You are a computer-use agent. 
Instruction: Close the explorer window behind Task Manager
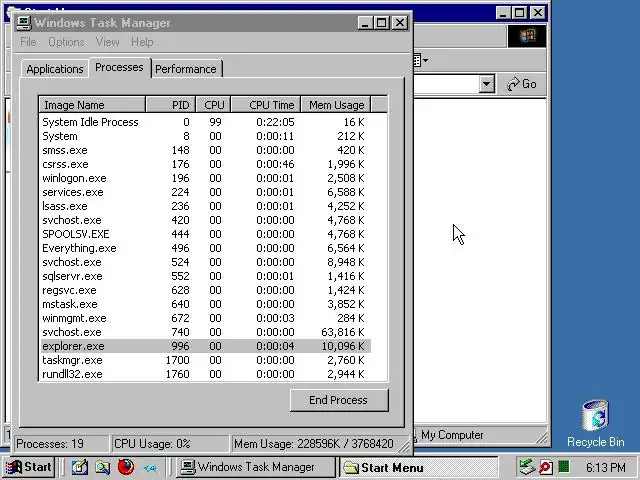tap(538, 13)
